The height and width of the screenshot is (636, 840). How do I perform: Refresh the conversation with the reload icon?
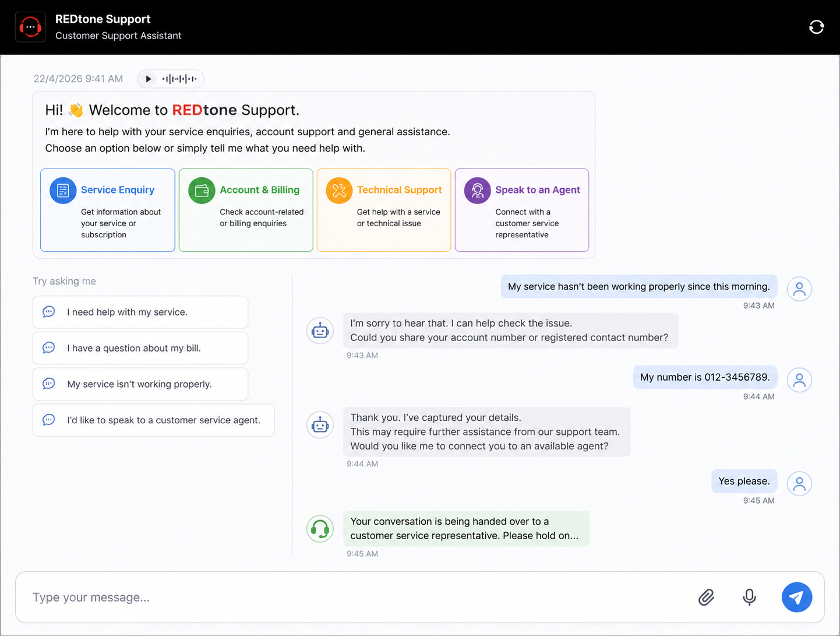tap(816, 27)
